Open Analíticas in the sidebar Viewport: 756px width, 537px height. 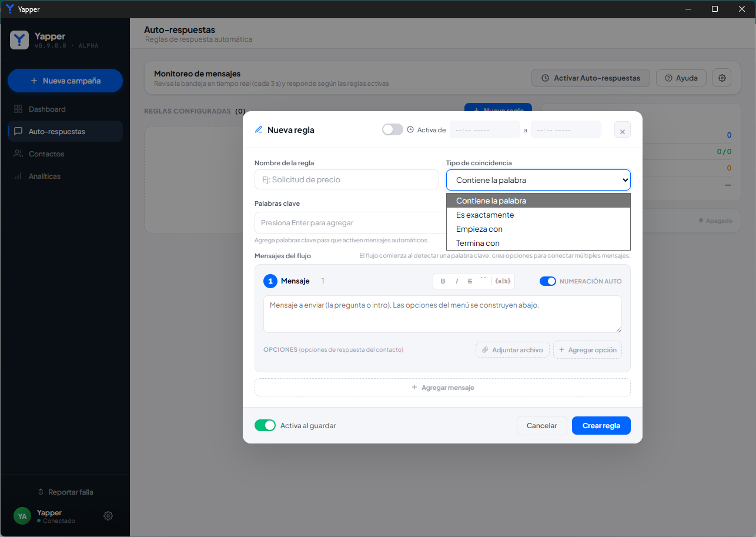tap(65, 176)
